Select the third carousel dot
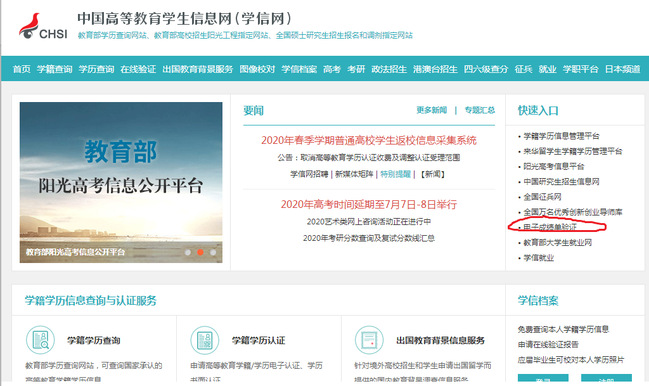This screenshot has height=386, width=649. pyautogui.click(x=213, y=252)
